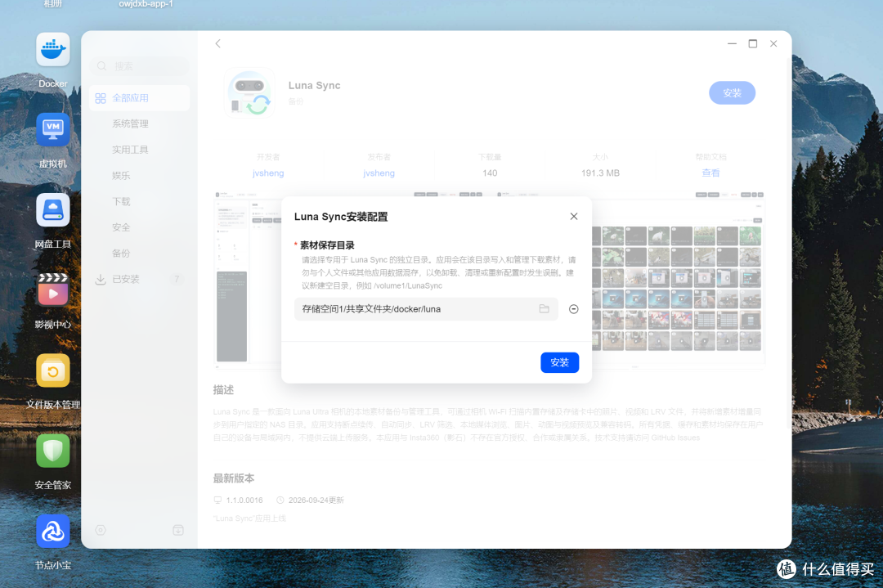883x588 pixels.
Task: Click the settings gear at sidebar bottom
Action: point(101,530)
